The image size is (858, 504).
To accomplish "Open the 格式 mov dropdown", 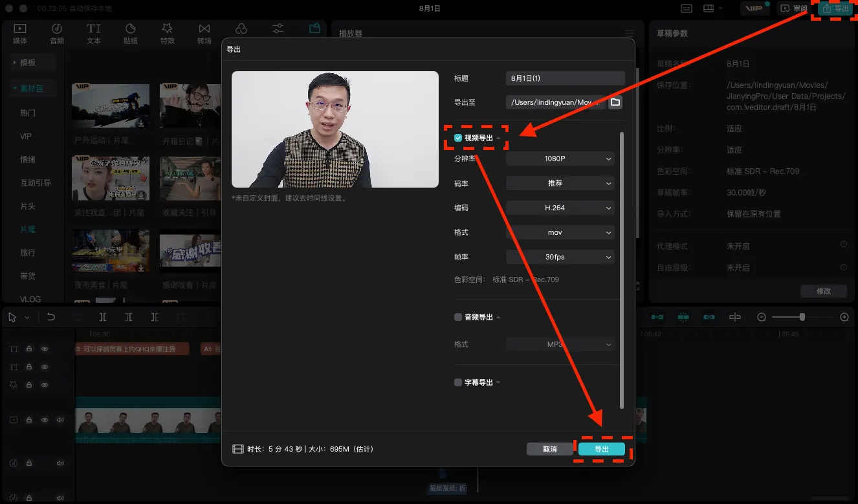I will pyautogui.click(x=560, y=232).
